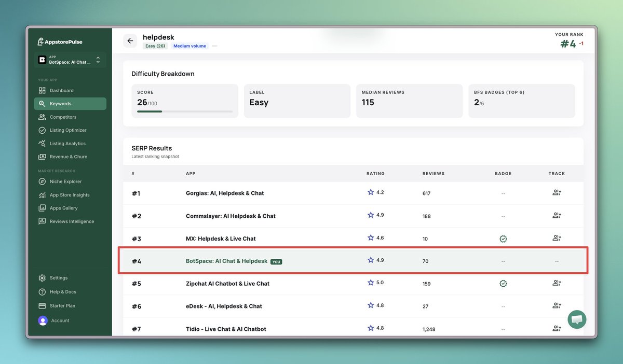Click the Revenue & Churn money icon
This screenshot has width=623, height=364.
click(42, 157)
